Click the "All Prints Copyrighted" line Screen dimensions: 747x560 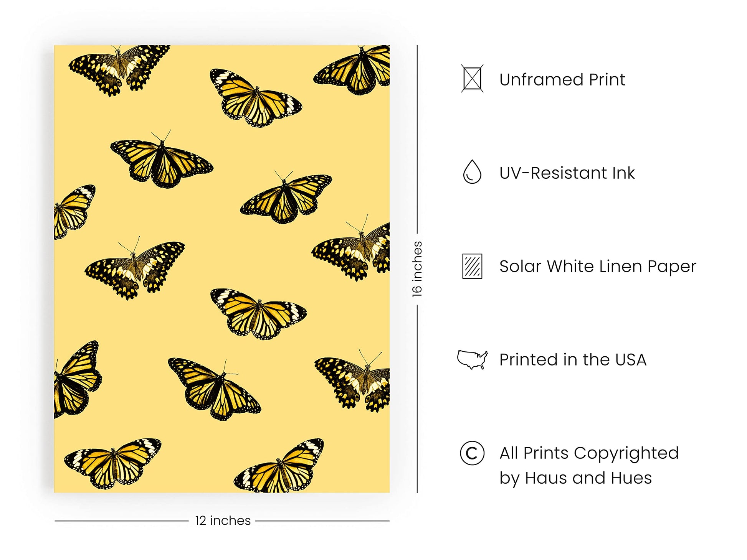589,453
